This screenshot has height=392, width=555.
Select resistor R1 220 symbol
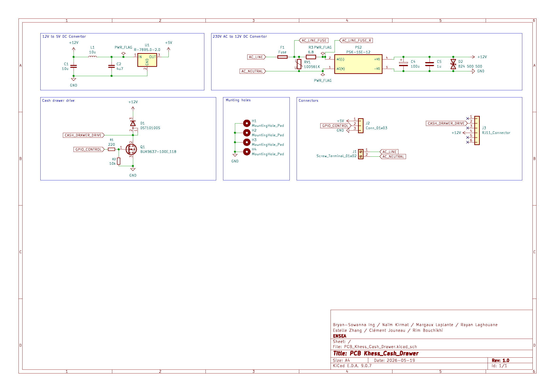click(112, 149)
